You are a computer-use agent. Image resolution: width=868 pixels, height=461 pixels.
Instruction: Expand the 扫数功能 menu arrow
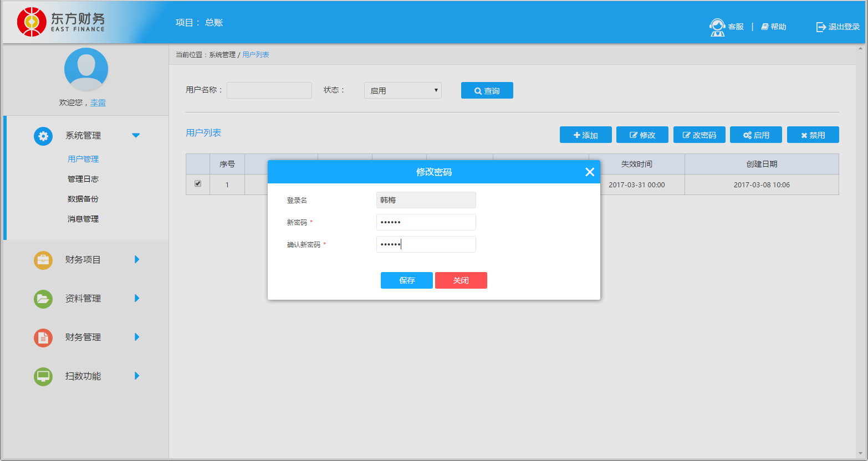click(137, 376)
